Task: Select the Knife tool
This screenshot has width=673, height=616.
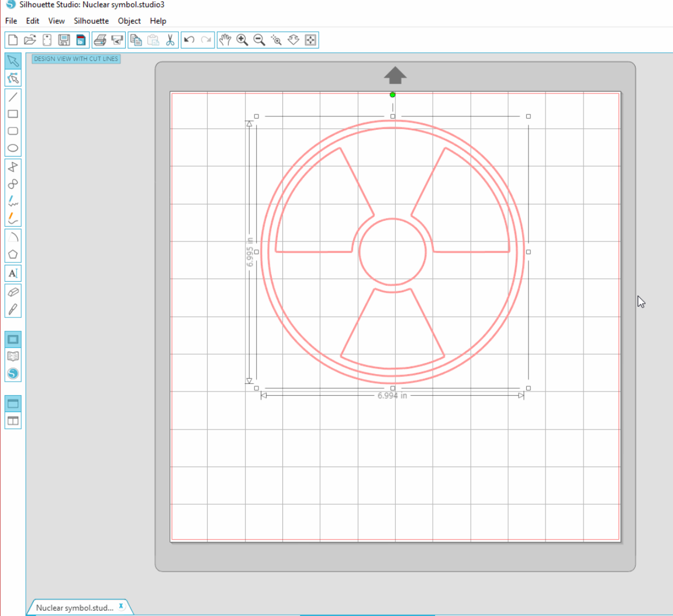Action: 13,309
